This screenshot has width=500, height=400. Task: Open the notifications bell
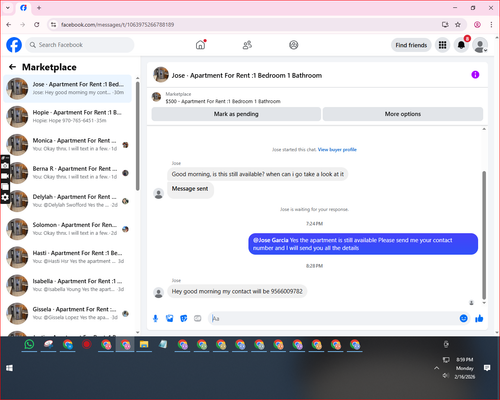pyautogui.click(x=461, y=45)
